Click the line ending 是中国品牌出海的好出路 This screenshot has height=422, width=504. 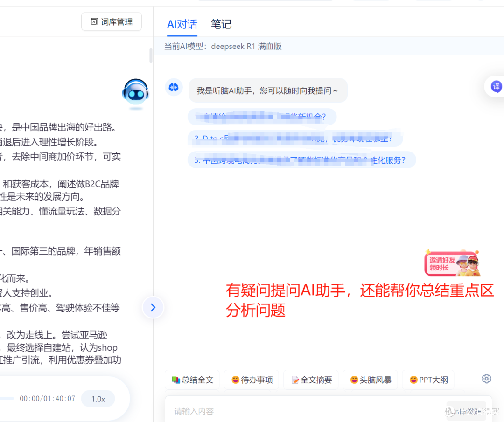58,127
